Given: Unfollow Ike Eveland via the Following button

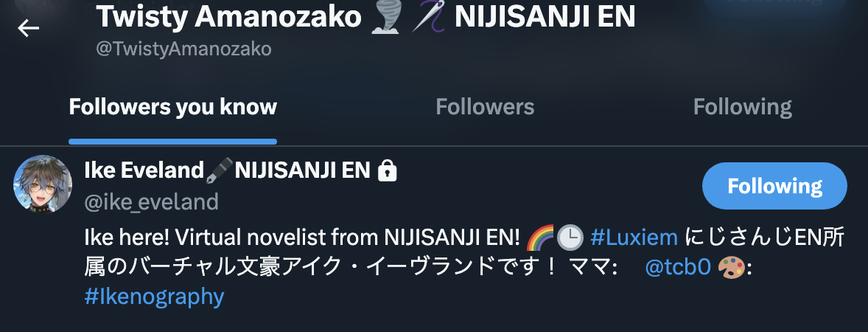Looking at the screenshot, I should (x=774, y=186).
